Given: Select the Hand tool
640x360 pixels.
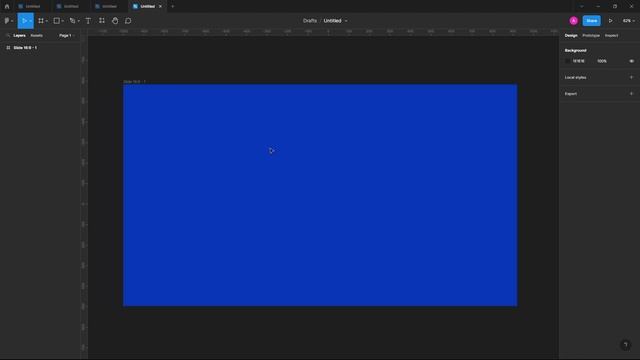Looking at the screenshot, I should (115, 21).
